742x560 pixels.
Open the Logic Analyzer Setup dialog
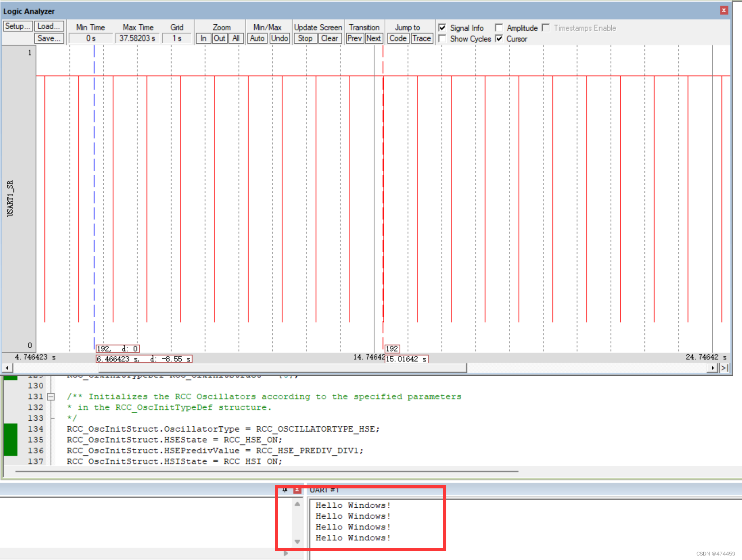[17, 26]
